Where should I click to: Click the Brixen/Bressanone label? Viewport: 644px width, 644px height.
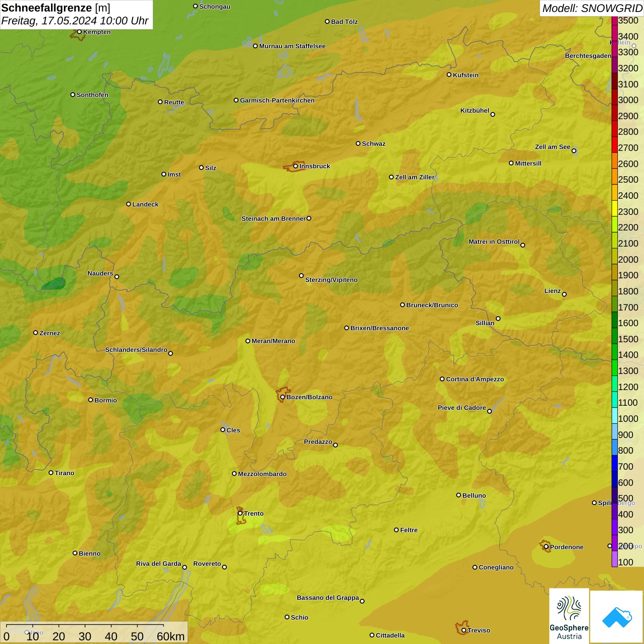click(x=379, y=328)
